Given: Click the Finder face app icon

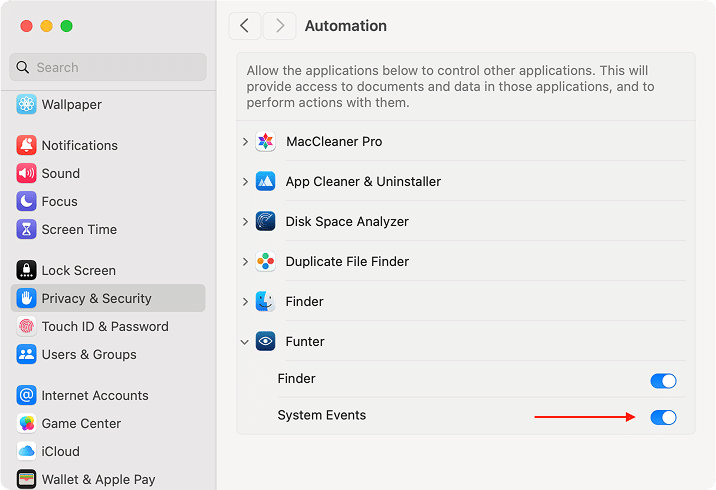Looking at the screenshot, I should coord(265,301).
